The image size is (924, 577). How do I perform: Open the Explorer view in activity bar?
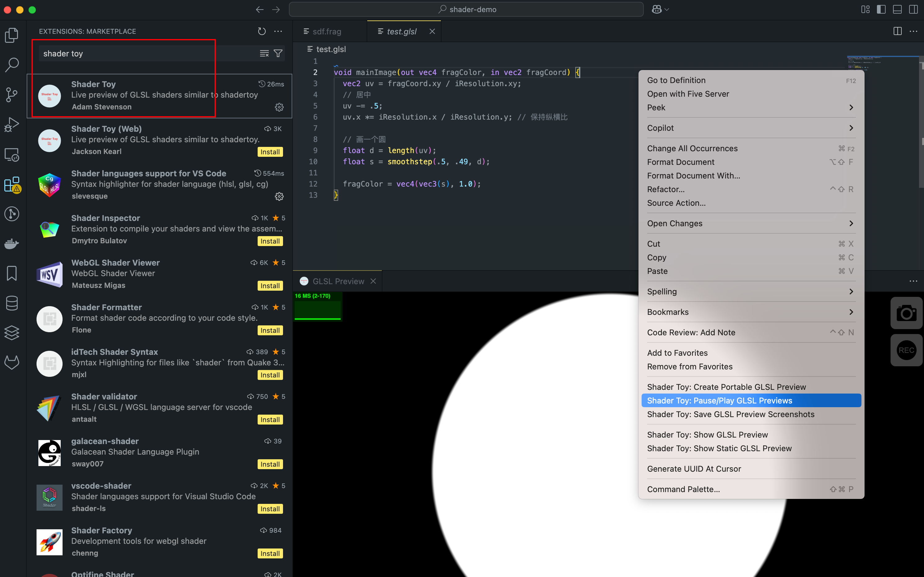click(12, 35)
